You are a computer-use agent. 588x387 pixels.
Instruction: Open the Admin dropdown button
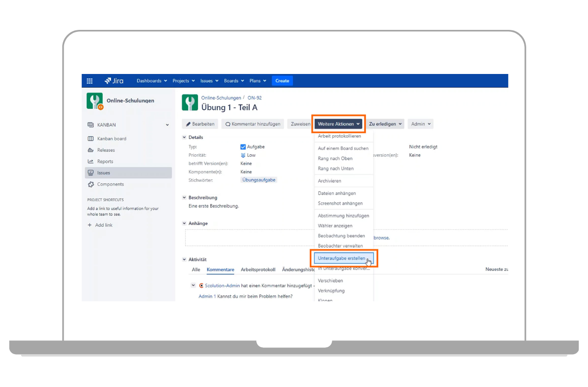coord(421,124)
